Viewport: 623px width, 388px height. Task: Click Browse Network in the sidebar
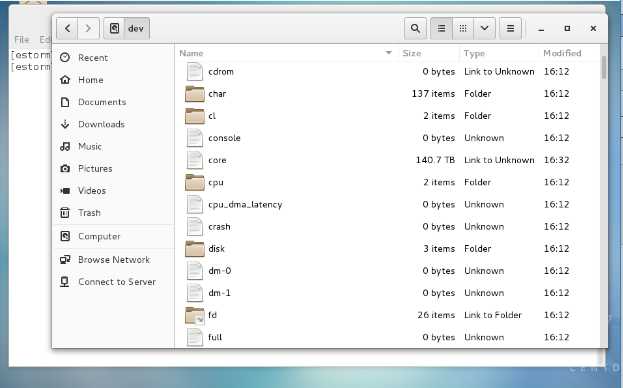tap(113, 260)
